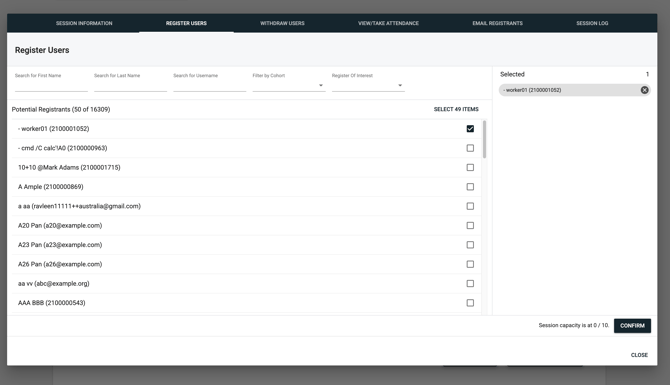Remove worker01 chip from Selected list

coord(644,90)
